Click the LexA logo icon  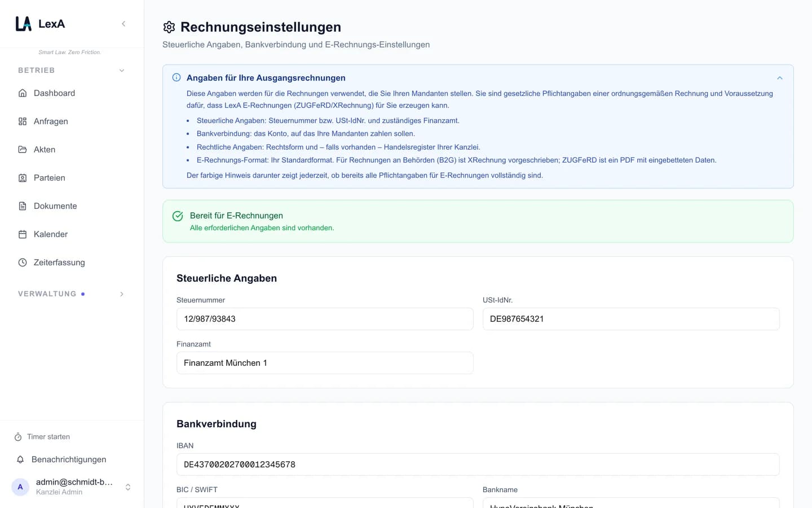coord(23,24)
